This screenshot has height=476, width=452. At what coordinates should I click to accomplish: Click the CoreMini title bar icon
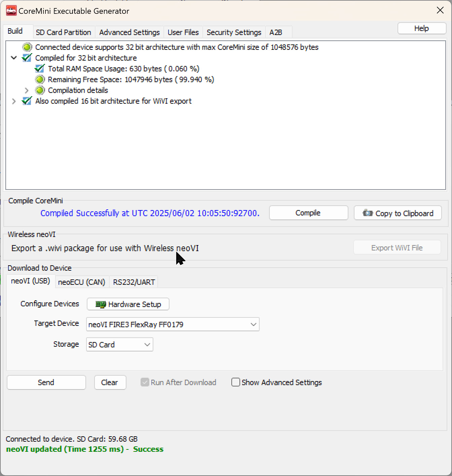tap(10, 10)
